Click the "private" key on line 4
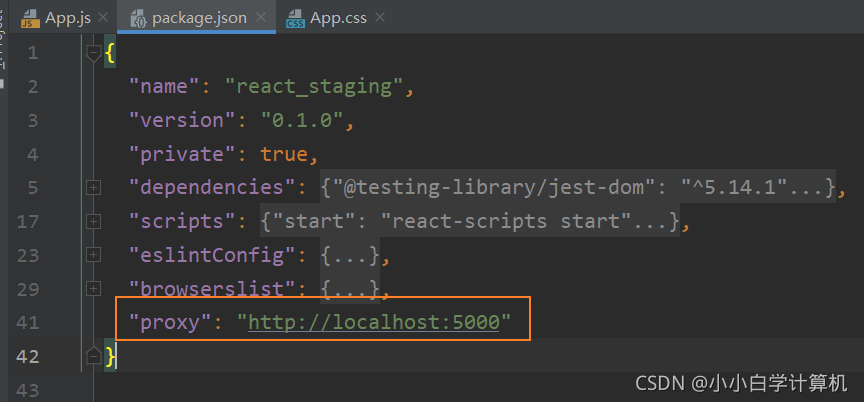Viewport: 864px width, 402px height. 182,154
